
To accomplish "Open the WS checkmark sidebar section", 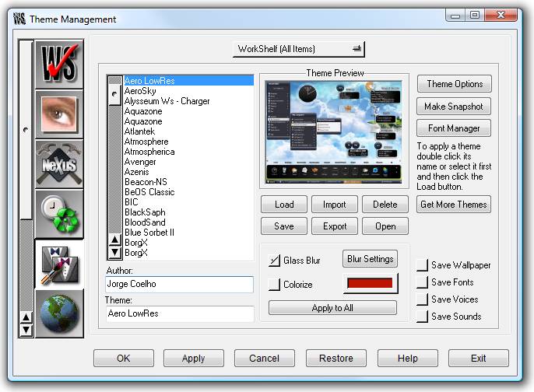I will (x=59, y=64).
